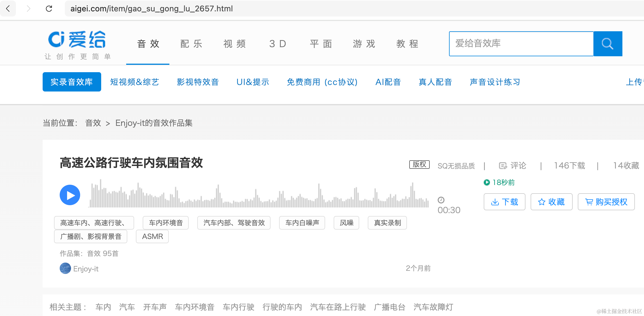Image resolution: width=644 pixels, height=316 pixels.
Task: Open Enjoy-it author avatar
Action: [65, 268]
